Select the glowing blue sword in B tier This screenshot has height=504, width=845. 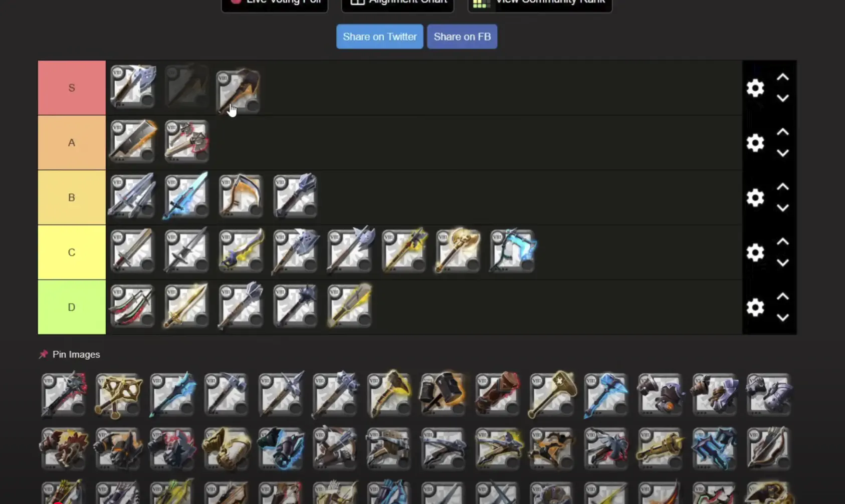pos(186,196)
